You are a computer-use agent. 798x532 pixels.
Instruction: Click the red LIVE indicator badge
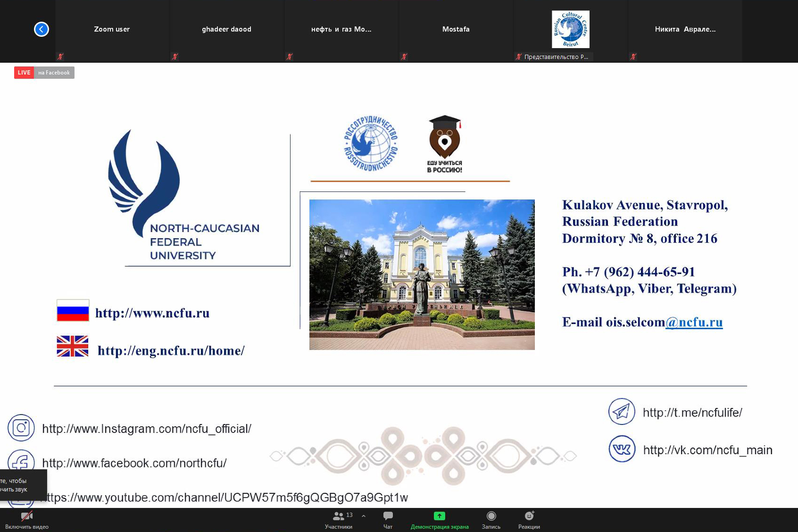(24, 73)
